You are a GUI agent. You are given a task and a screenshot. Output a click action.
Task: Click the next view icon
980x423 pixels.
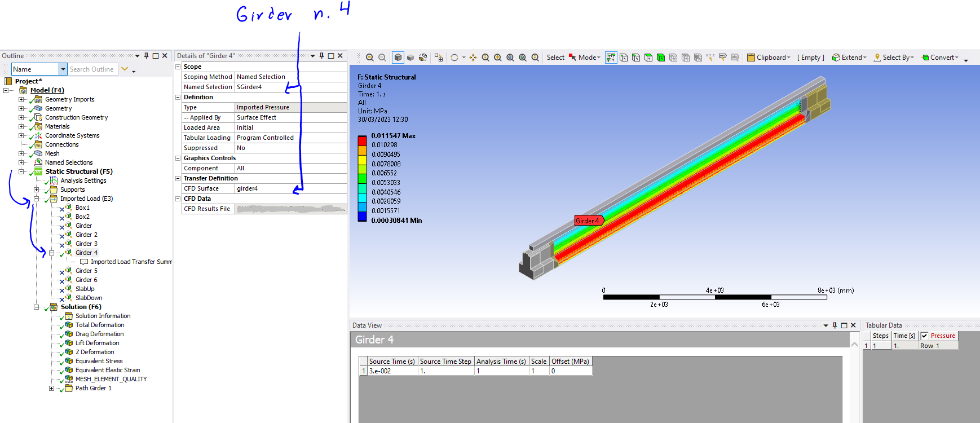[382, 58]
